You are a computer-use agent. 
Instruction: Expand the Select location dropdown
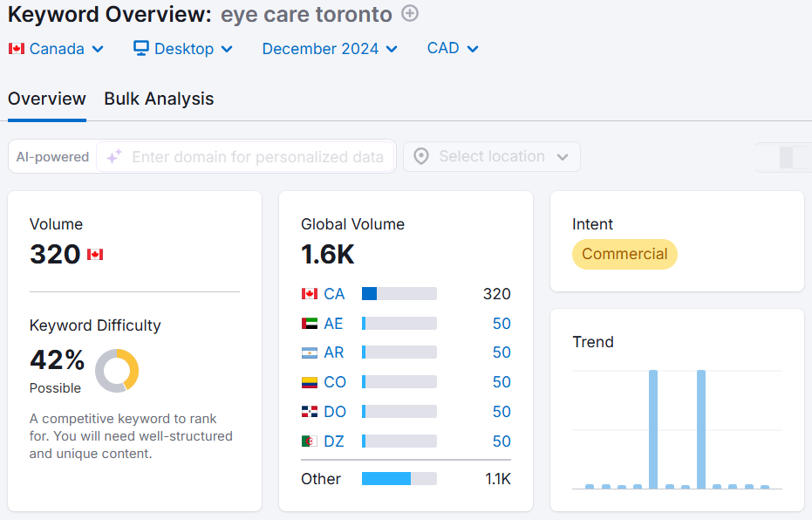(x=491, y=156)
